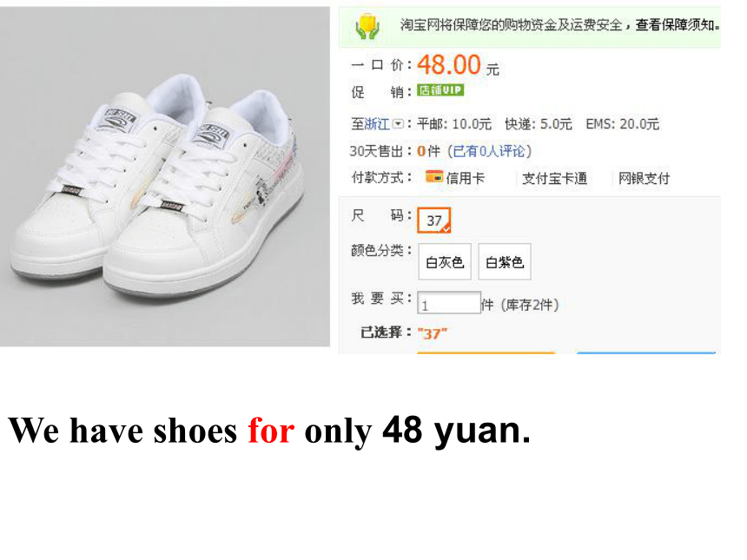Click the blue add-to-cart button at bottom
Screen dimensions: 747x560
coord(646,352)
